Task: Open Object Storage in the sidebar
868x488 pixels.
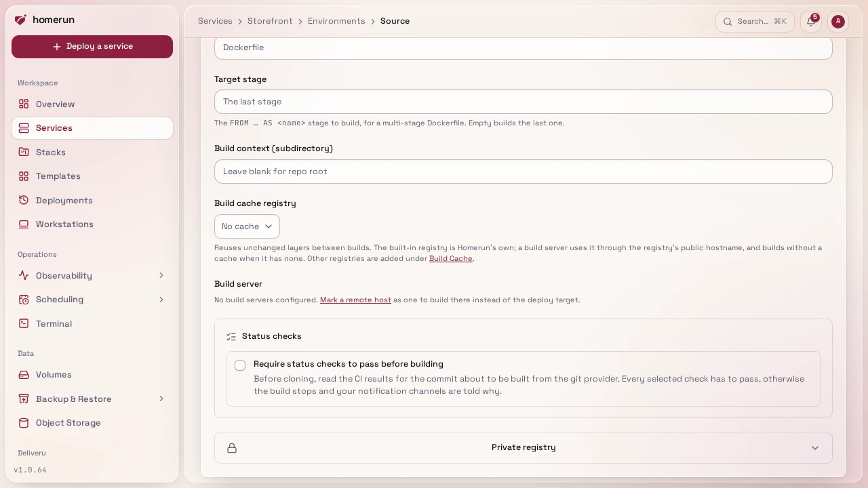Action: tap(92, 423)
